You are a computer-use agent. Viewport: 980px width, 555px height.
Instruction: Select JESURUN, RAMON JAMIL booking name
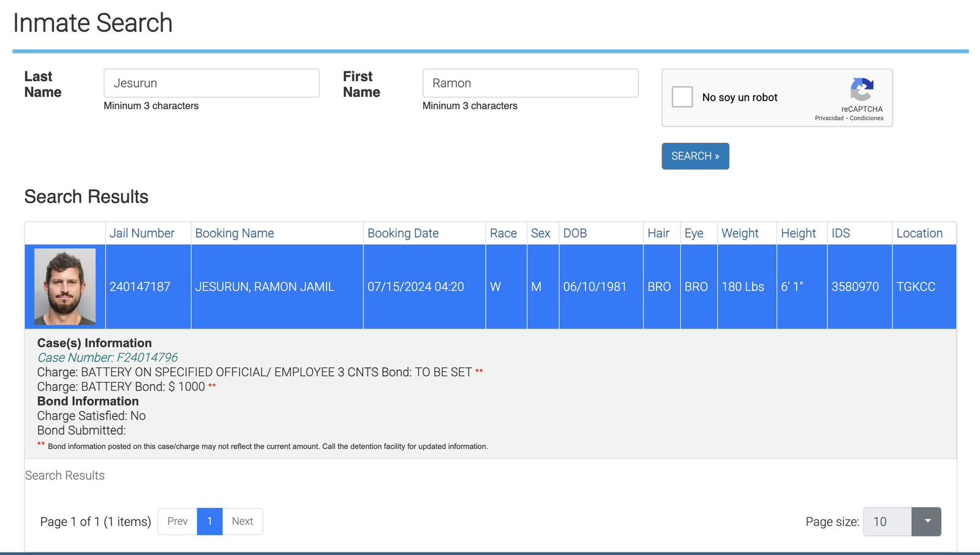point(277,287)
